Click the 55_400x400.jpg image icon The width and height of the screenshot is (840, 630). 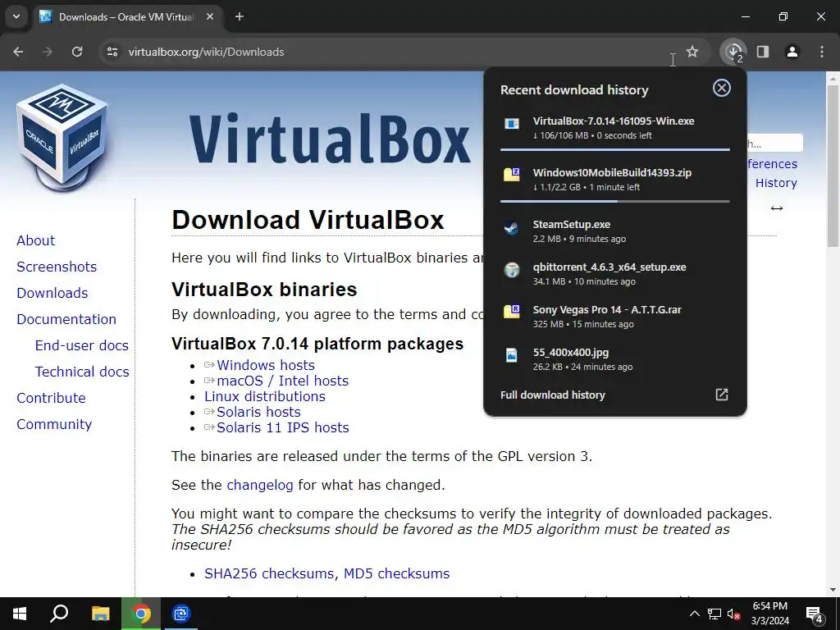tap(512, 354)
